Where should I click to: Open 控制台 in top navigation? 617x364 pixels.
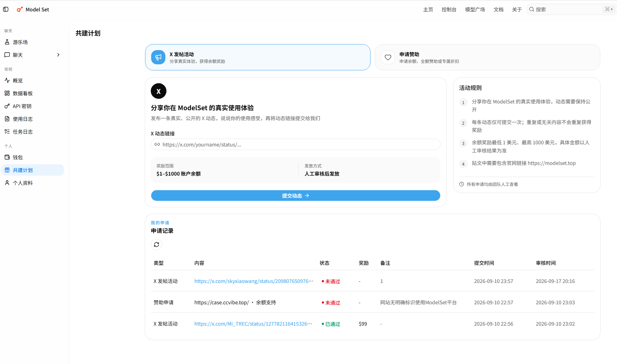[x=449, y=10]
